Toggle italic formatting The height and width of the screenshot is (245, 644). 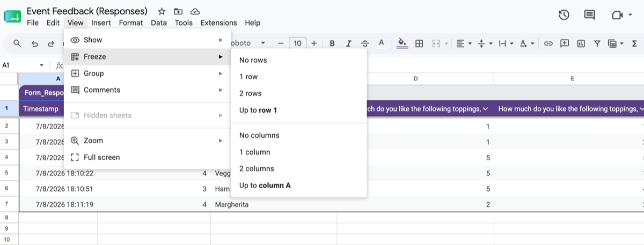coord(349,43)
